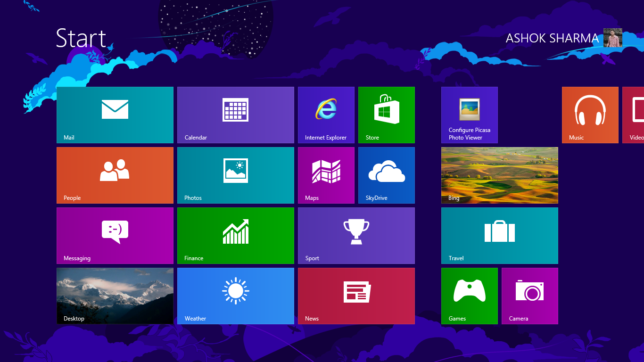Screen dimensions: 644x362
Task: Open the Finance tile
Action: pyautogui.click(x=236, y=236)
